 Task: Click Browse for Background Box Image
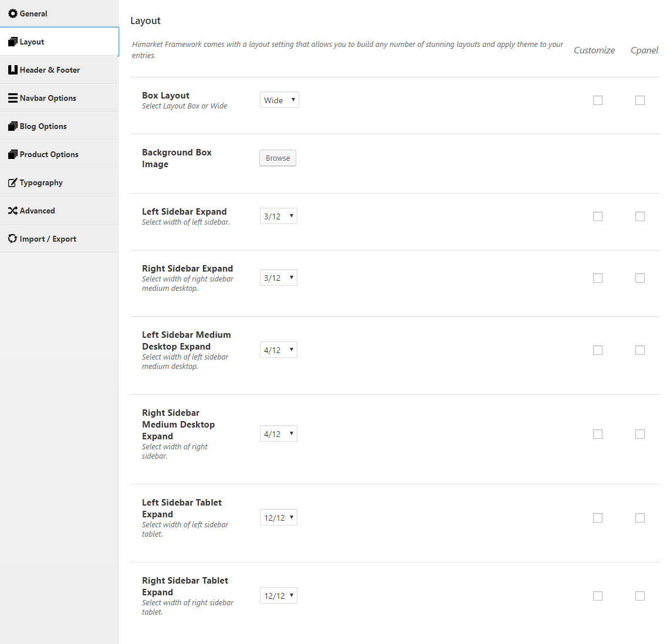tap(278, 158)
